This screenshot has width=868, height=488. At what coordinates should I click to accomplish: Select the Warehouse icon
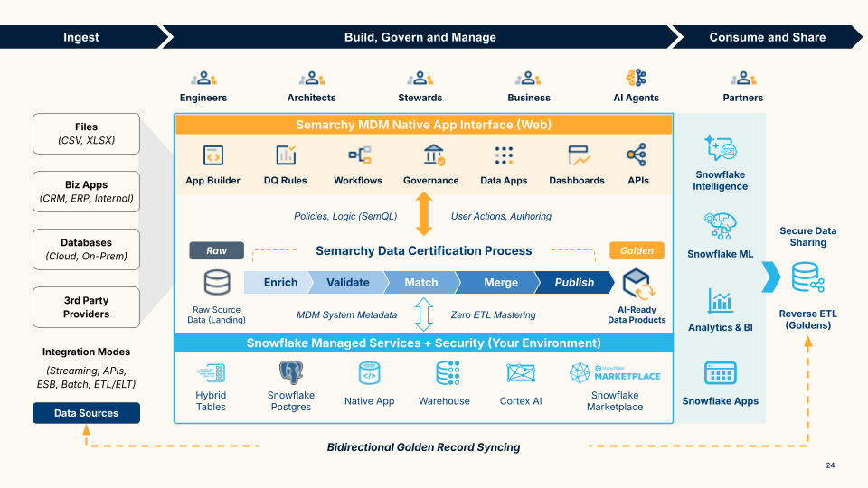coord(448,373)
